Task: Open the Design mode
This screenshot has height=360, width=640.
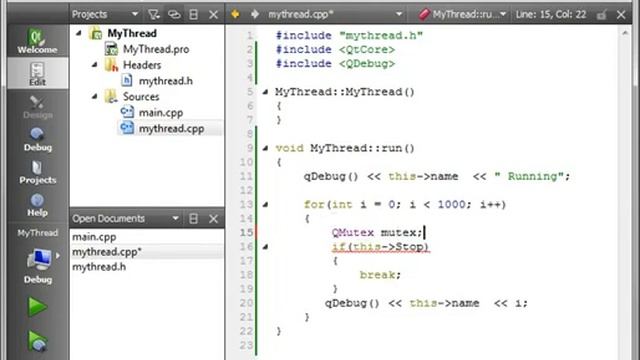Action: click(x=37, y=107)
